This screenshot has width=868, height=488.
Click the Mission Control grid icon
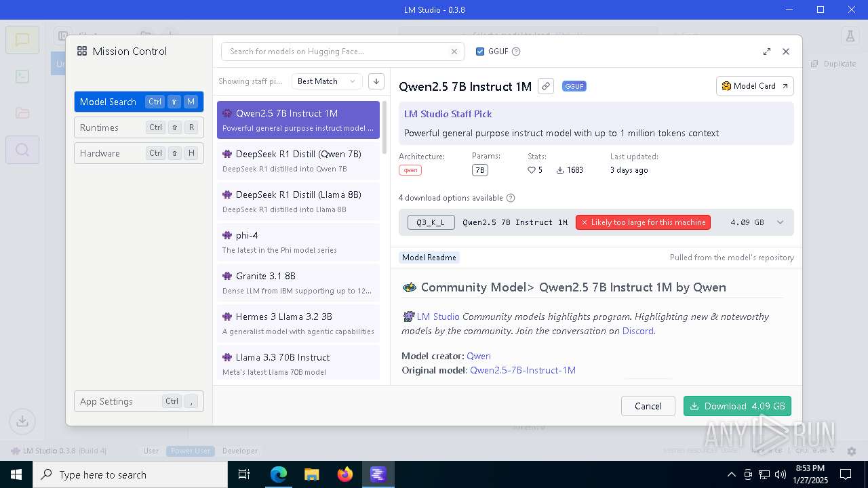point(82,51)
